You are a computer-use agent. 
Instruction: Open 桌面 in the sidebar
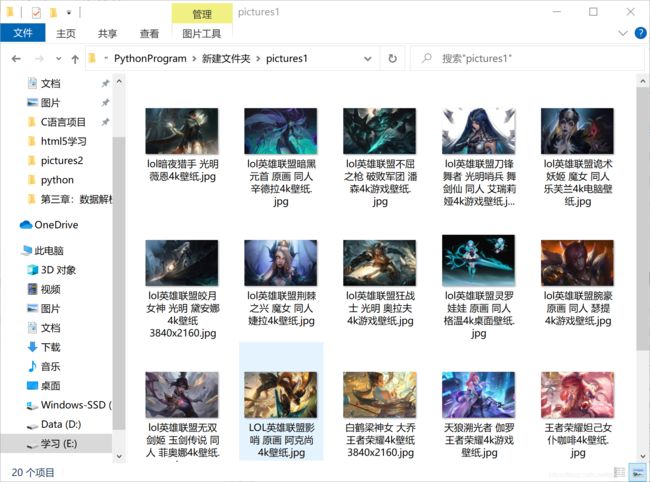click(x=50, y=385)
